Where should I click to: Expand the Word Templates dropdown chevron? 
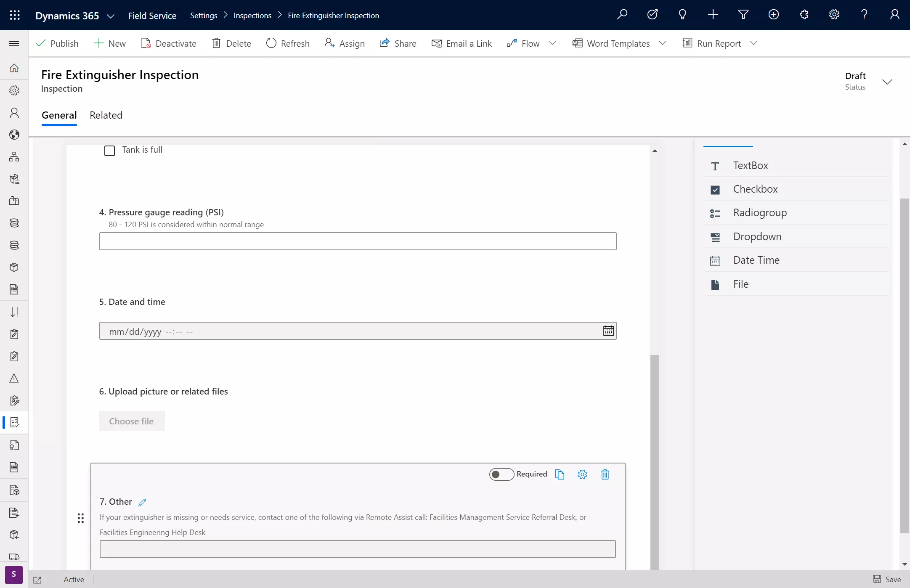click(663, 43)
